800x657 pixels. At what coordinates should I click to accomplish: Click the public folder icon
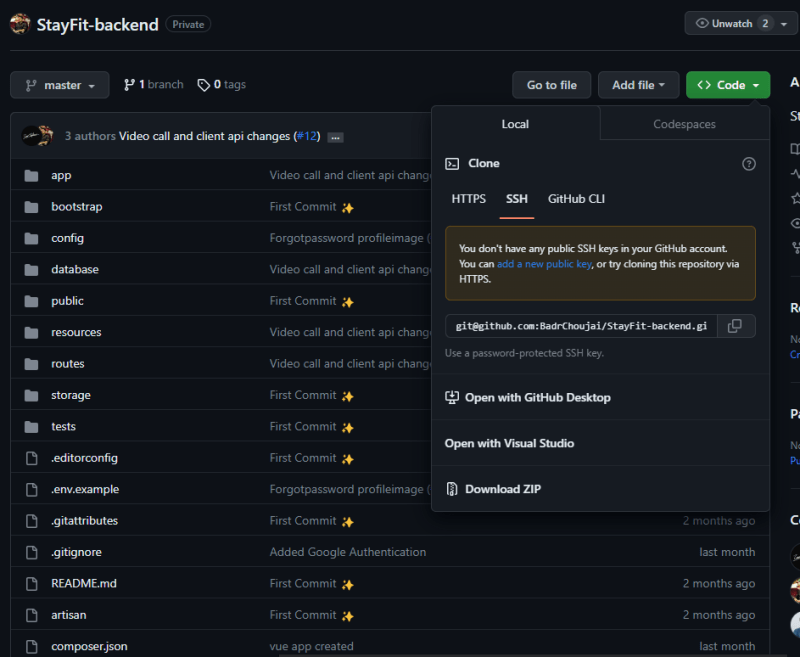[x=31, y=301]
